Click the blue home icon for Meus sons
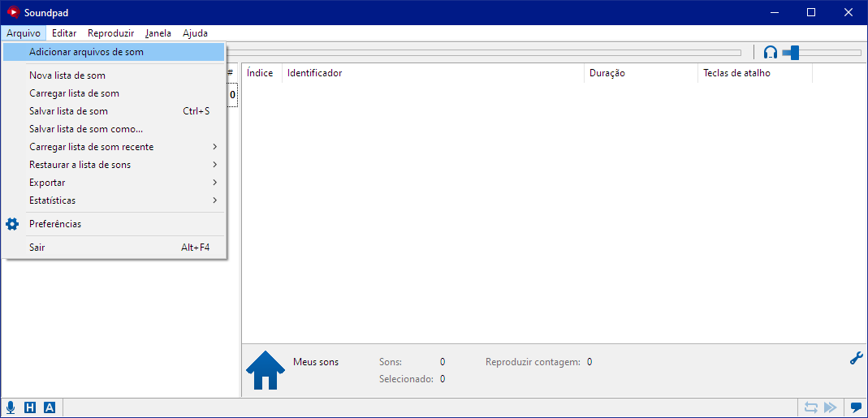 point(266,371)
